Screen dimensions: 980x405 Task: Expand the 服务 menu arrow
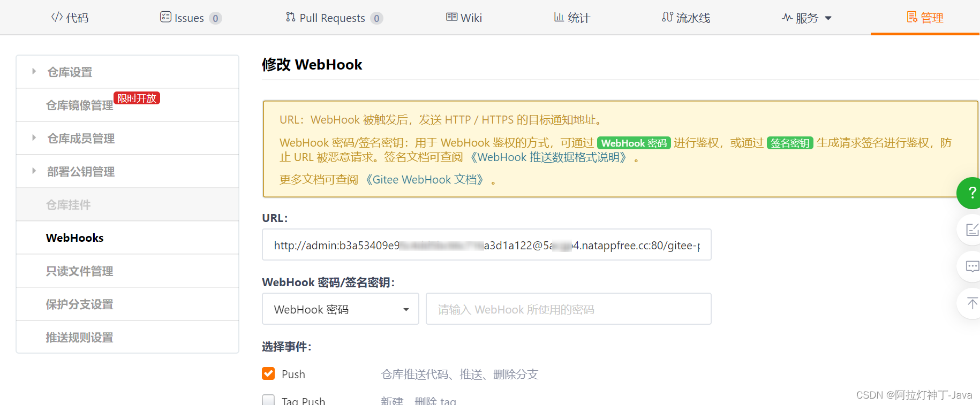828,18
